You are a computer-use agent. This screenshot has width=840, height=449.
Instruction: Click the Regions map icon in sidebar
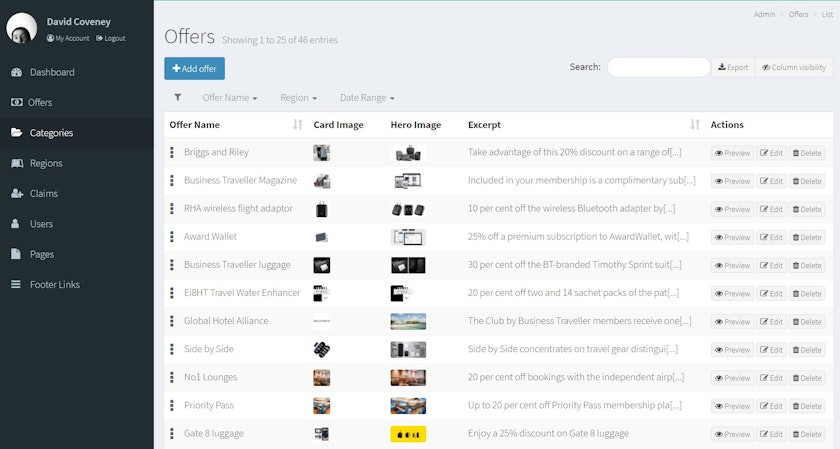(16, 163)
